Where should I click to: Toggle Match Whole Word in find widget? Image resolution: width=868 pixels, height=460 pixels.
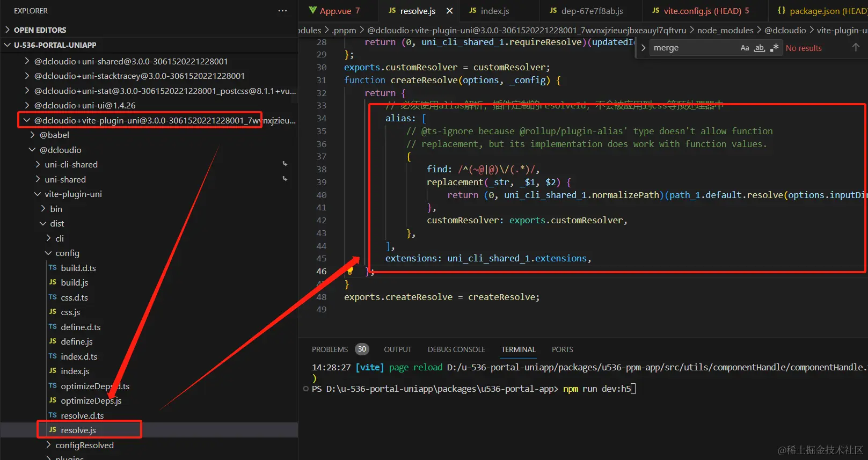click(x=759, y=48)
